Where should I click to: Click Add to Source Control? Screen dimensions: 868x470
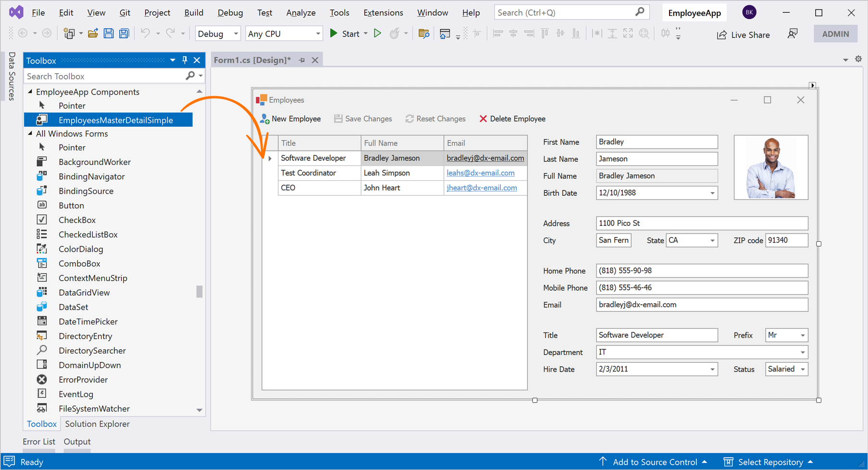click(654, 462)
